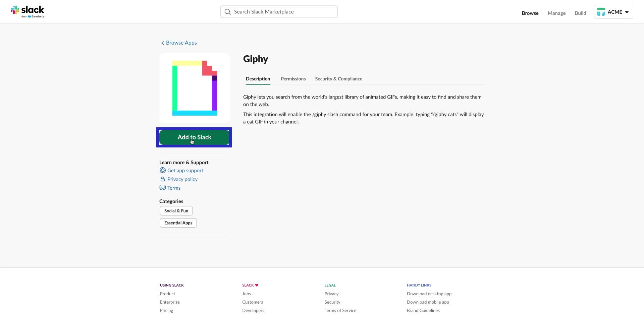Click the Slack logo
644x315 pixels.
point(28,11)
